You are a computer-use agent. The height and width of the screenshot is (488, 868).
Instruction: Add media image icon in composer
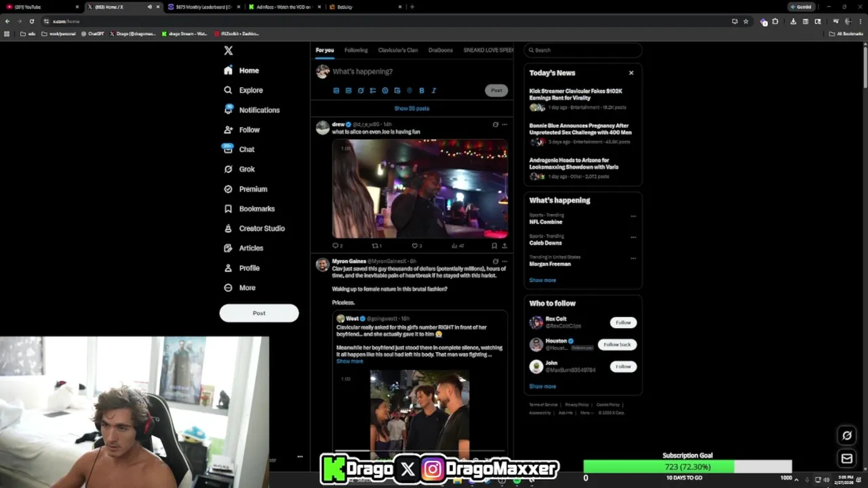pos(336,90)
